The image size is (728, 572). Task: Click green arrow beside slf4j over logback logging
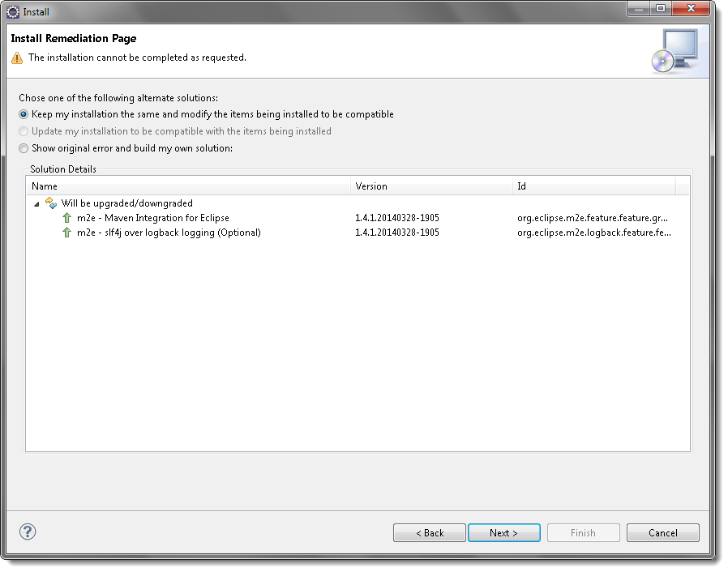(66, 233)
